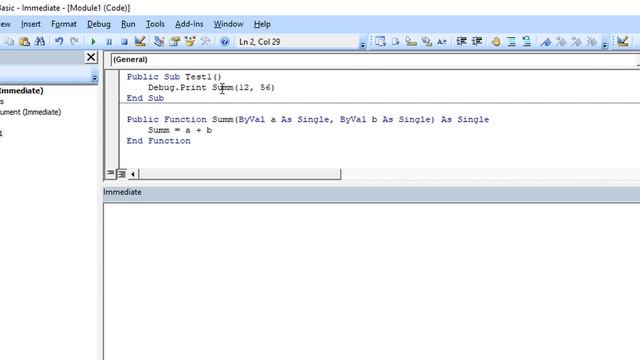This screenshot has width=640, height=360.
Task: Undo the last action
Action: [x=59, y=41]
